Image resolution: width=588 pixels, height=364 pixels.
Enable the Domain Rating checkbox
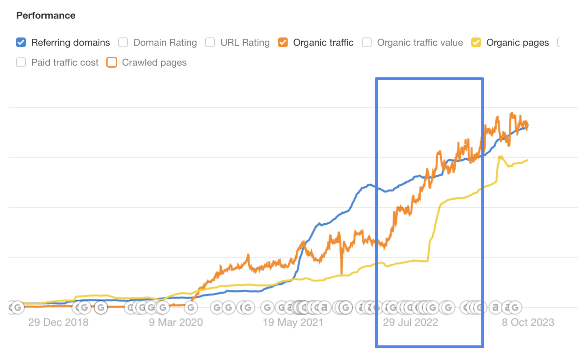pos(123,42)
